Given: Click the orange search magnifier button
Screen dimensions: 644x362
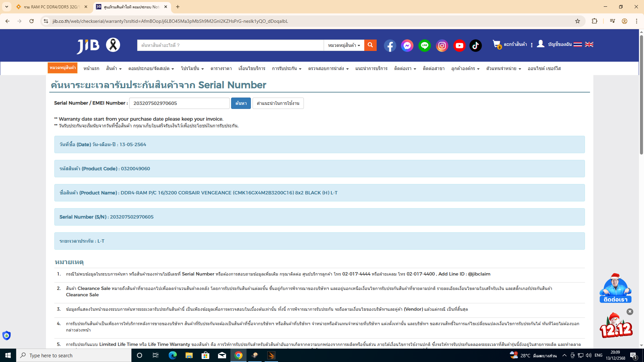Looking at the screenshot, I should click(x=370, y=45).
